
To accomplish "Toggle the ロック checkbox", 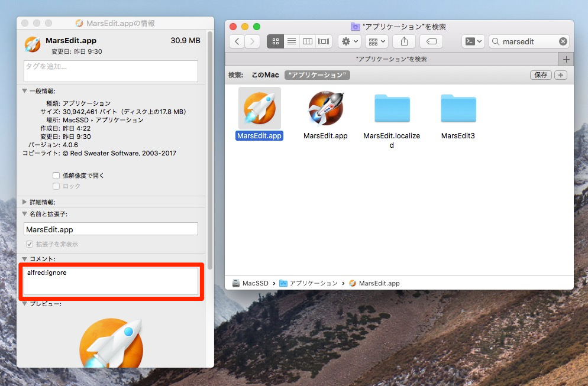I will click(x=56, y=186).
